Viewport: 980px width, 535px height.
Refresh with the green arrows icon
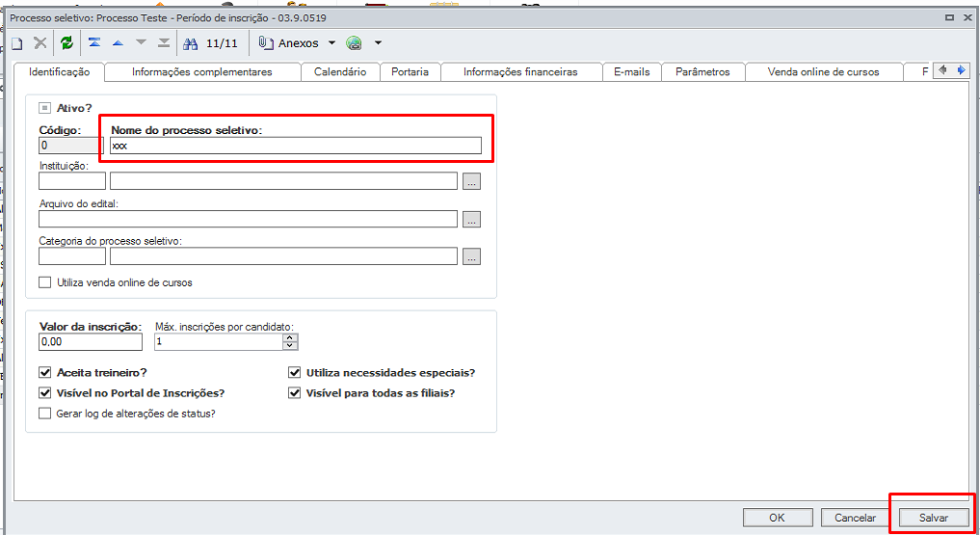pos(66,42)
